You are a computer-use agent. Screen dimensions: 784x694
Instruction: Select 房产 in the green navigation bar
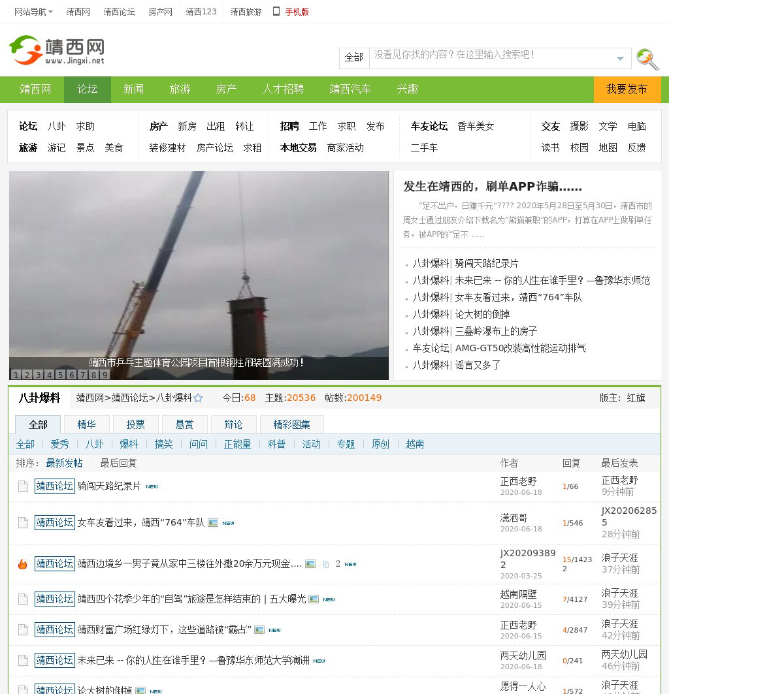tap(226, 89)
